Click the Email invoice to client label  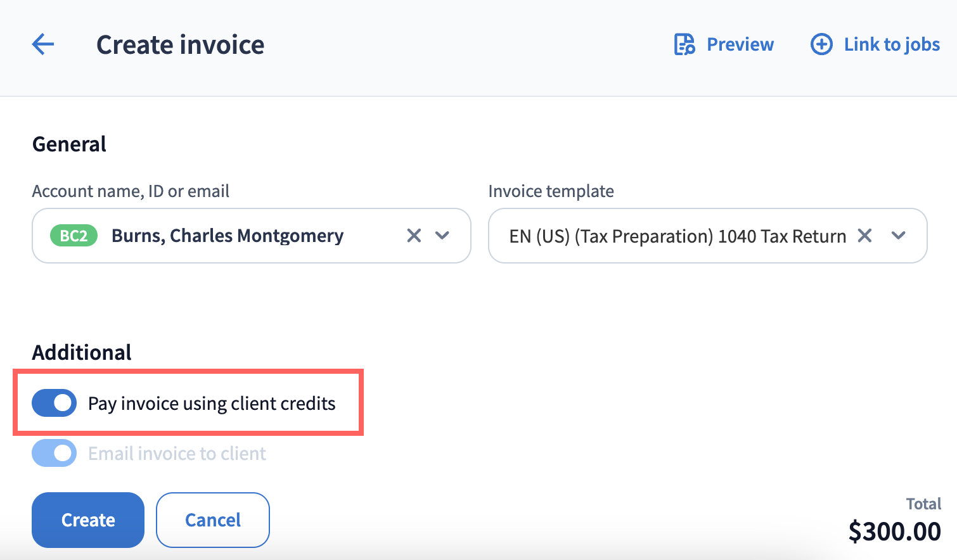click(x=177, y=454)
